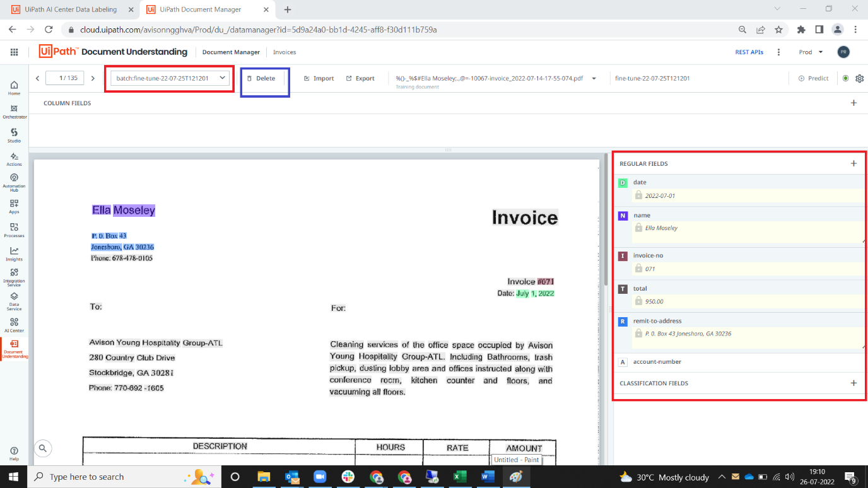Bookmark this page with the star icon
This screenshot has width=868, height=488.
coord(778,30)
